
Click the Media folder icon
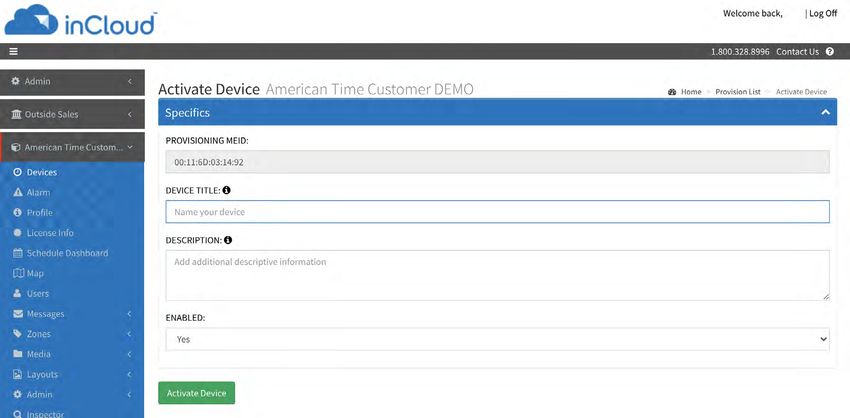point(17,354)
